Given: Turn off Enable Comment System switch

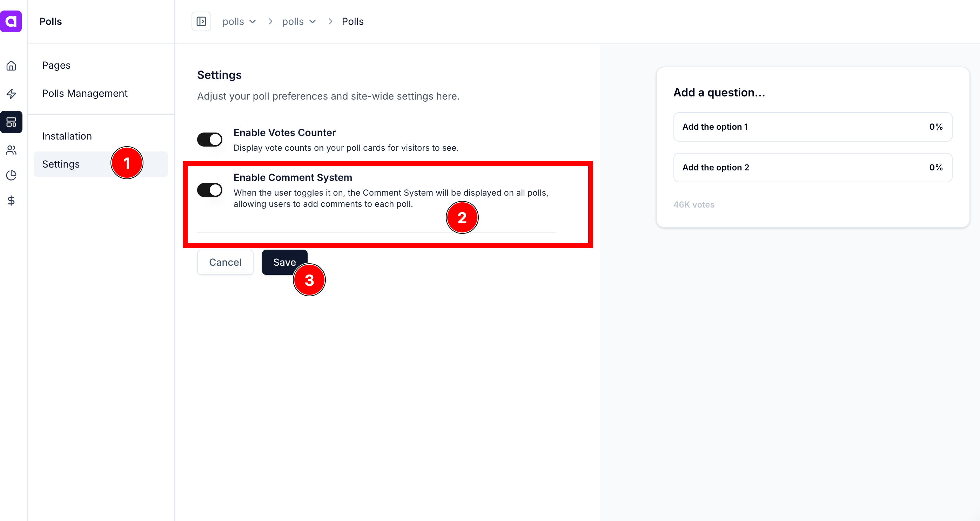Looking at the screenshot, I should (210, 190).
